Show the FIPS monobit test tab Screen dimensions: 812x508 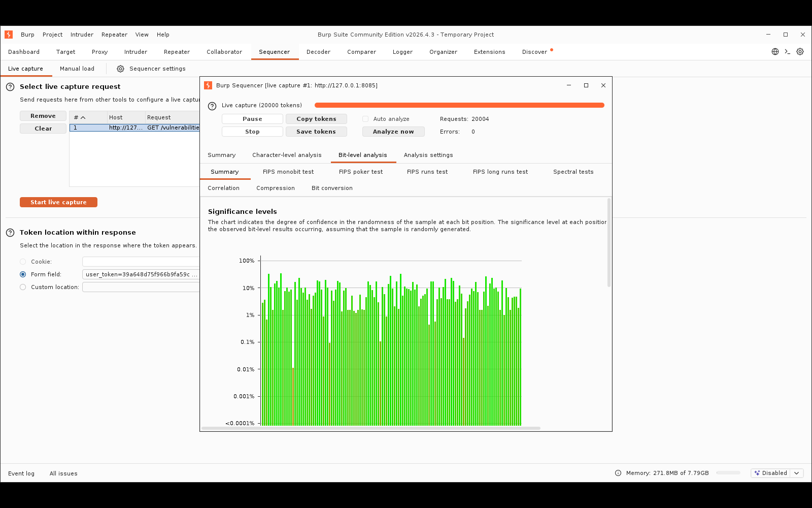288,172
